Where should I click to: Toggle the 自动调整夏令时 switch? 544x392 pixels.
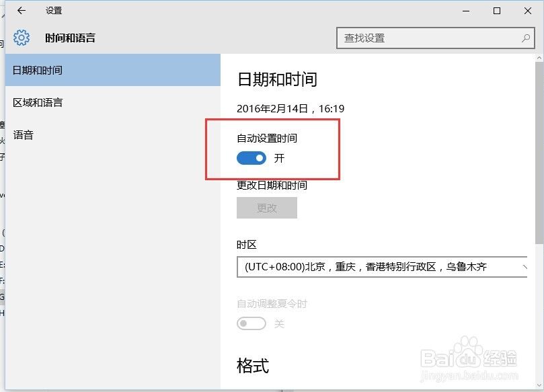click(251, 324)
